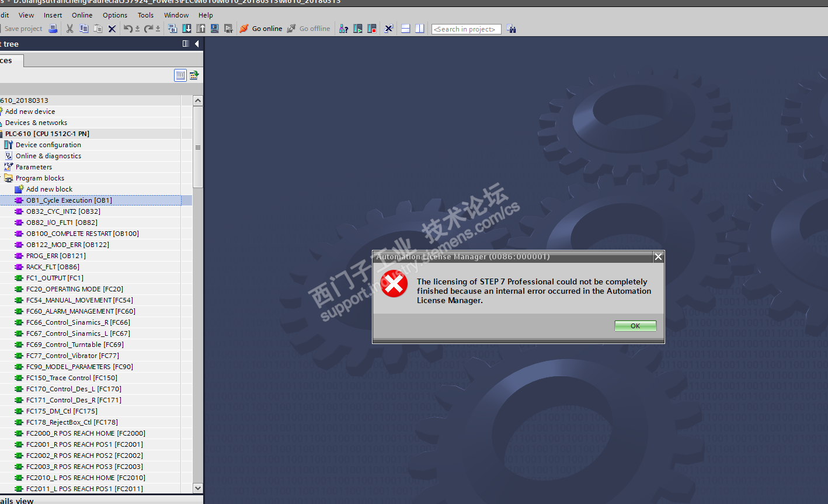This screenshot has width=828, height=504.
Task: Click project tree scroll down arrow
Action: tap(198, 488)
